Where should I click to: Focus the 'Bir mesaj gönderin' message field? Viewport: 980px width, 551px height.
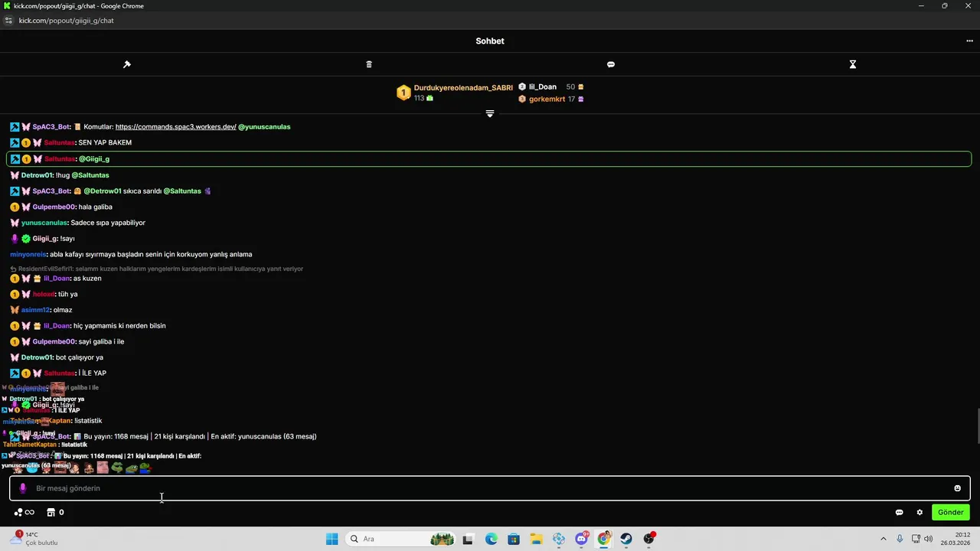point(490,488)
